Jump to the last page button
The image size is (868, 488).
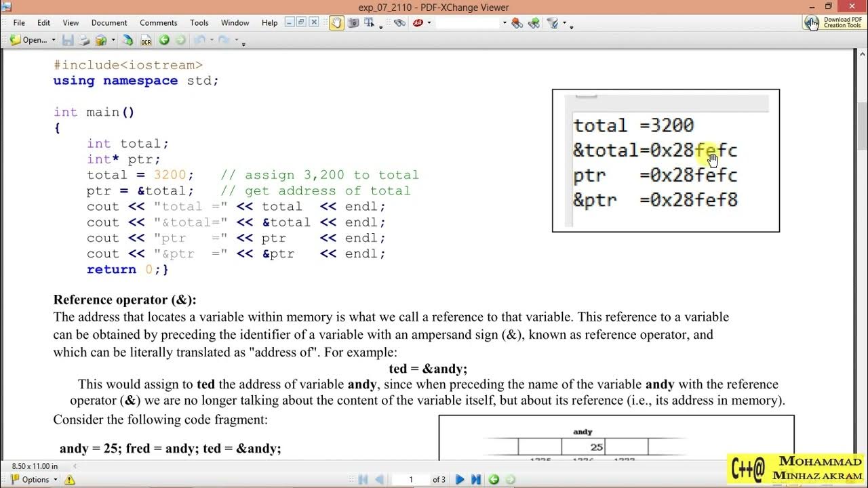click(476, 480)
